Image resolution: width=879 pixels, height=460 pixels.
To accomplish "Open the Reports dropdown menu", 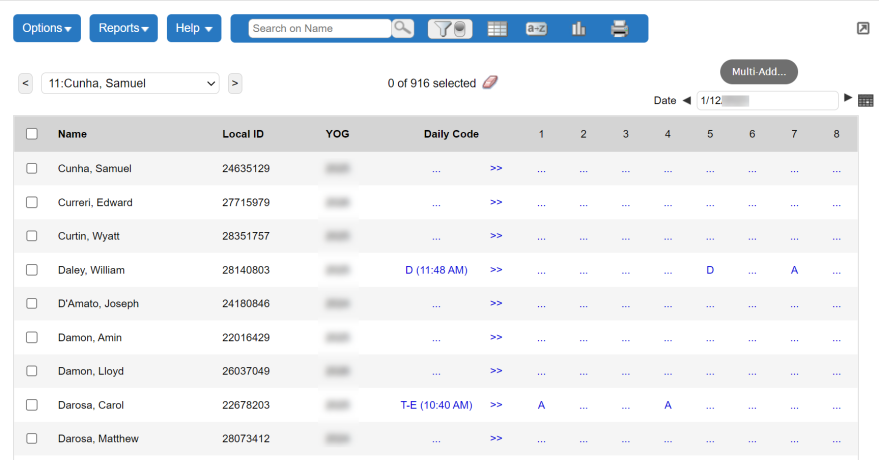I will tap(124, 28).
